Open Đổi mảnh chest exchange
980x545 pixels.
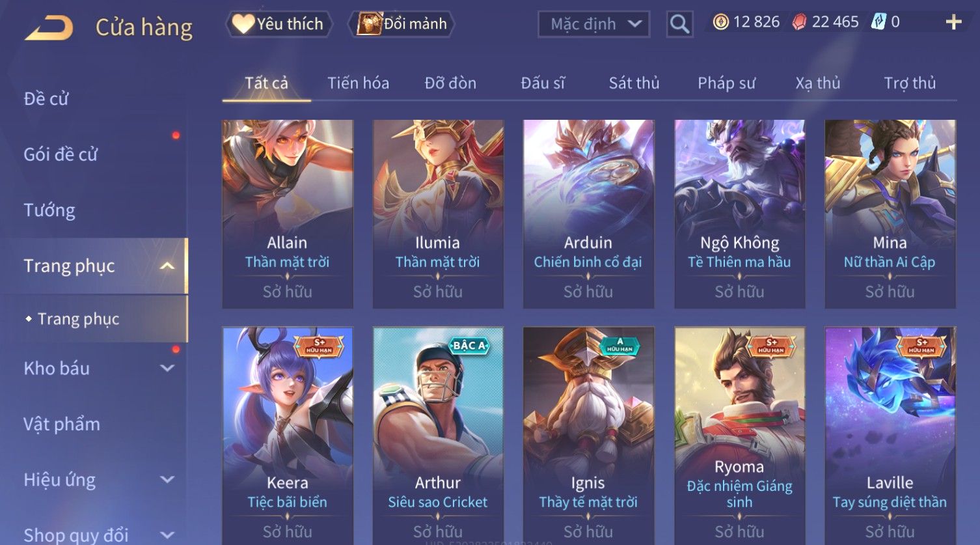[402, 24]
